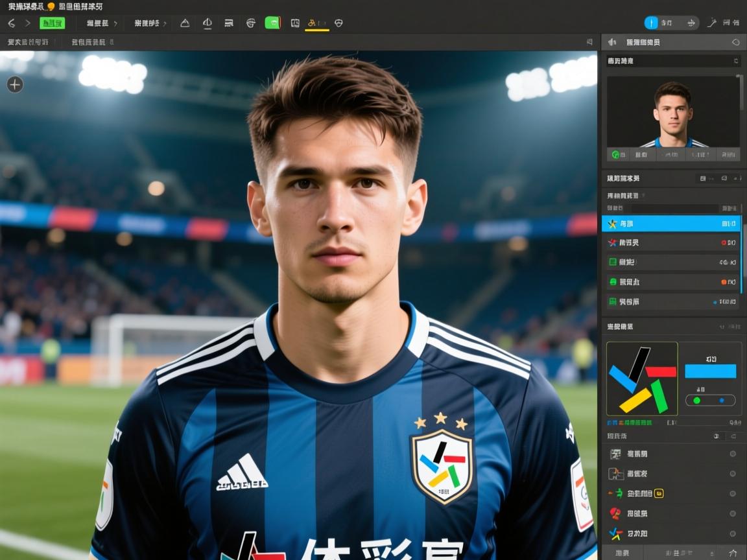Open the dropdown field above the portrait preview
This screenshot has height=560, width=747.
(673, 61)
